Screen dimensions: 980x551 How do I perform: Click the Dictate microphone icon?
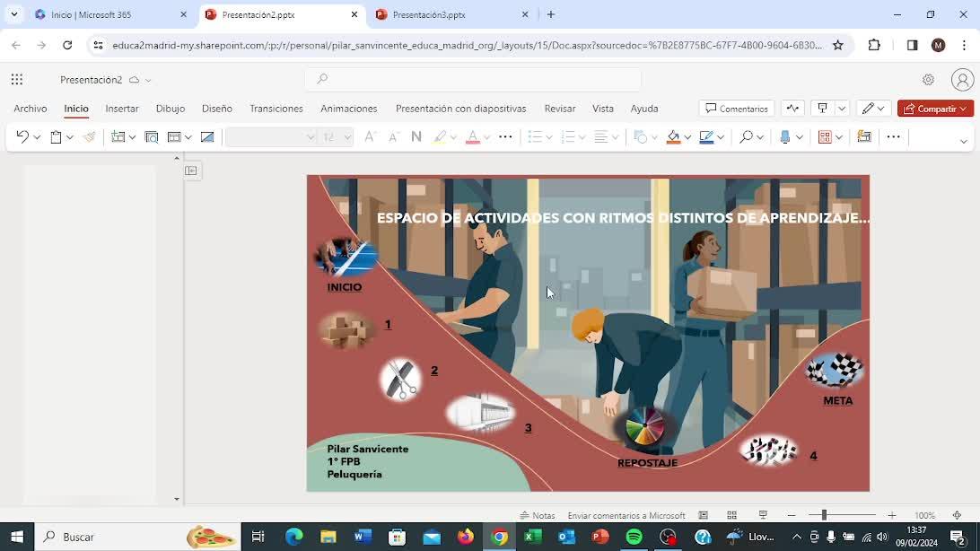[785, 136]
